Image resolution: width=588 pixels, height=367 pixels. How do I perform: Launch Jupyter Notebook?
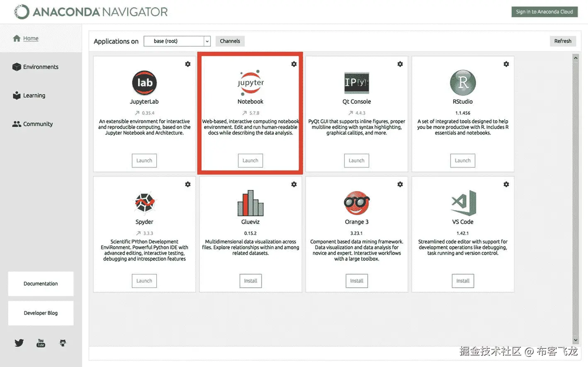[250, 160]
